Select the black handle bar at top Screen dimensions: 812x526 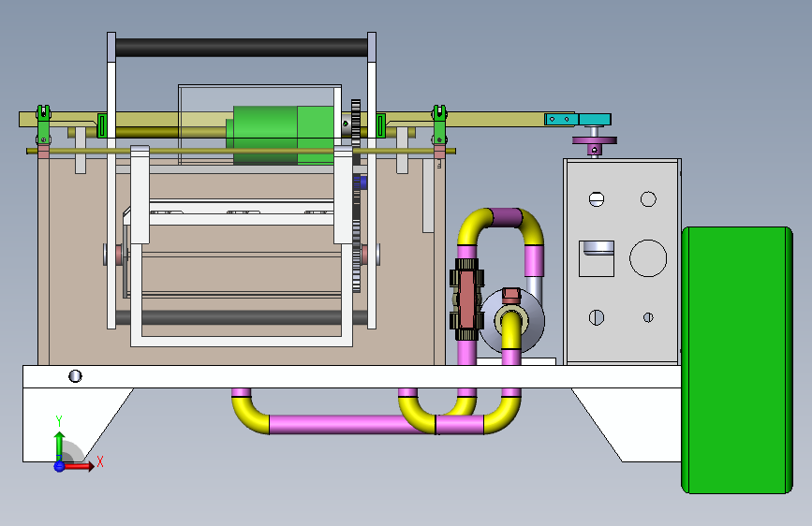click(x=242, y=48)
